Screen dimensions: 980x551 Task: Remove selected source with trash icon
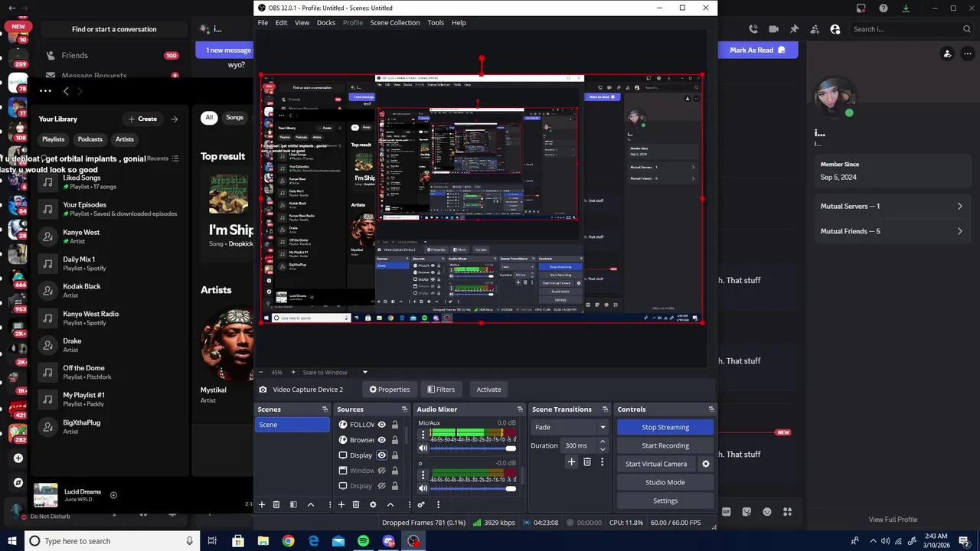coord(356,504)
